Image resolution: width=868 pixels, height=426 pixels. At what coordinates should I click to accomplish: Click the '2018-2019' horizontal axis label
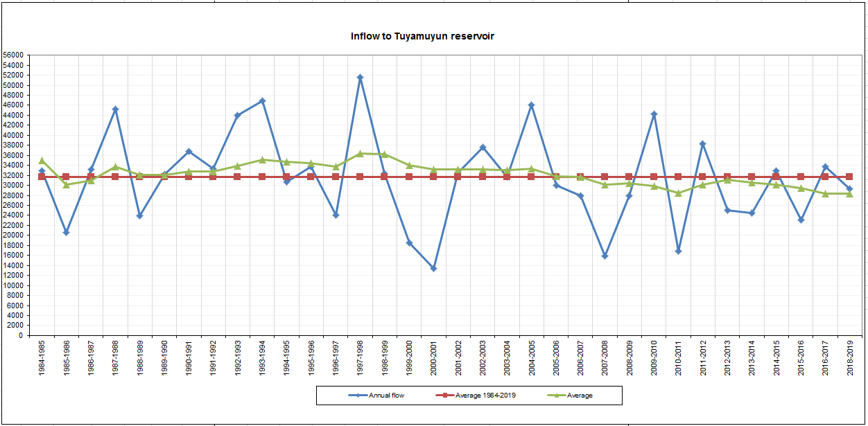point(850,357)
